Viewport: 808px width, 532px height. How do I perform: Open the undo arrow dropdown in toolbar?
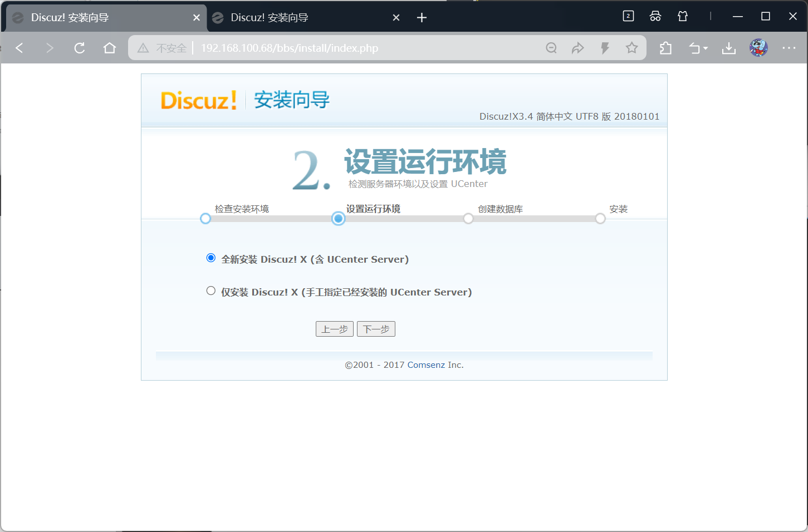698,48
